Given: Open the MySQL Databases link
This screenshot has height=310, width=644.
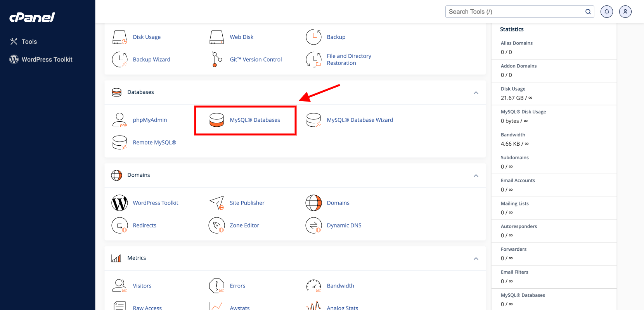Looking at the screenshot, I should (x=255, y=120).
